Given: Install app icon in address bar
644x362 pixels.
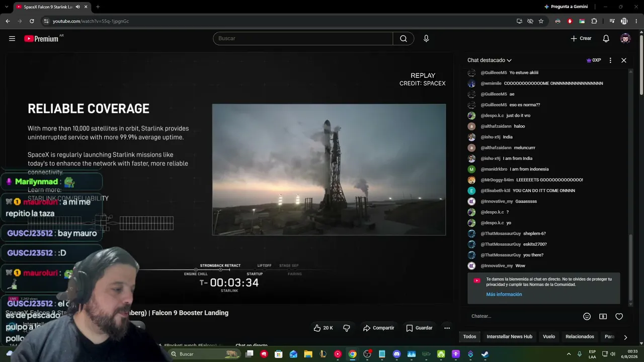Looking at the screenshot, I should pyautogui.click(x=519, y=21).
